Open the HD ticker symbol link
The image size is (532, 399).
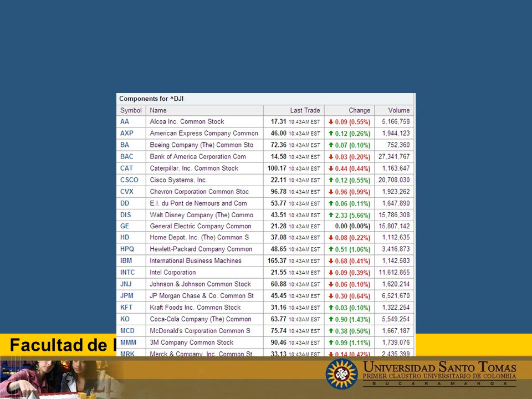125,237
